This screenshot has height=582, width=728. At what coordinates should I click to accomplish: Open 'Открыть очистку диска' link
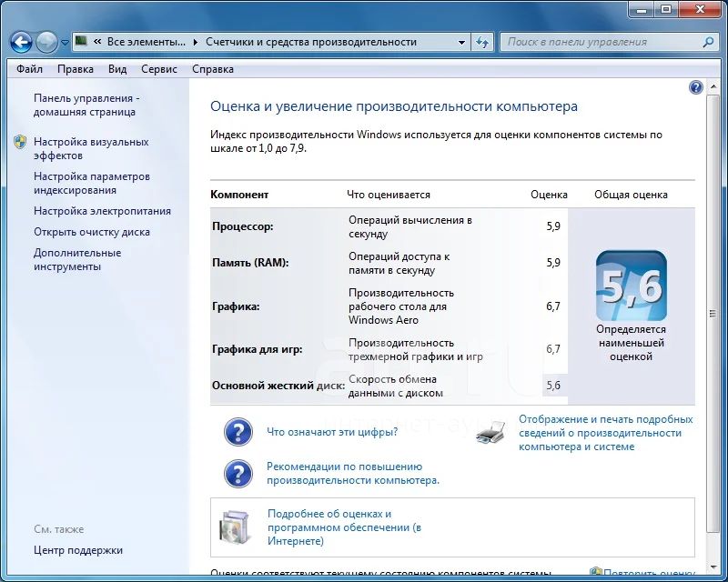tap(92, 232)
